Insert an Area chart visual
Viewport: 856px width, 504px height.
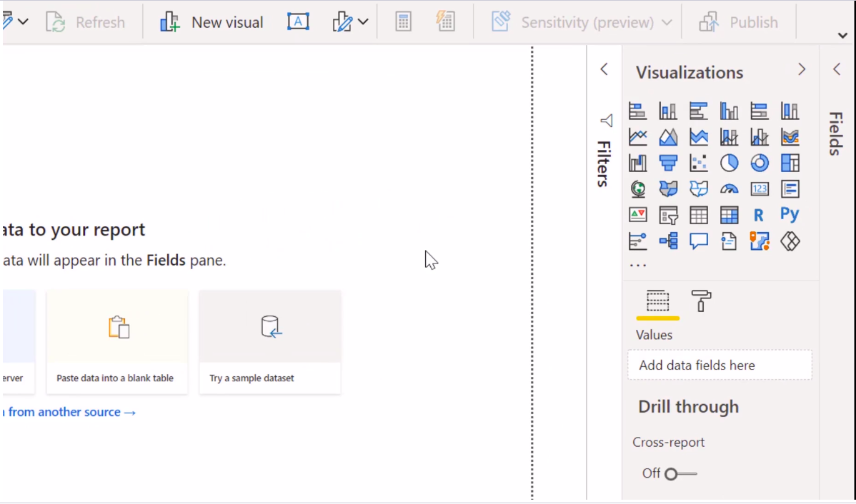tap(668, 137)
